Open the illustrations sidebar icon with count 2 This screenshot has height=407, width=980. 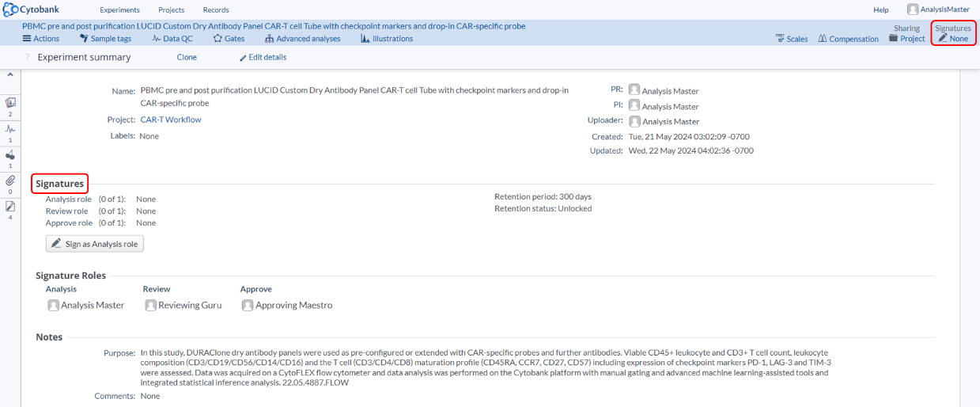(x=10, y=103)
